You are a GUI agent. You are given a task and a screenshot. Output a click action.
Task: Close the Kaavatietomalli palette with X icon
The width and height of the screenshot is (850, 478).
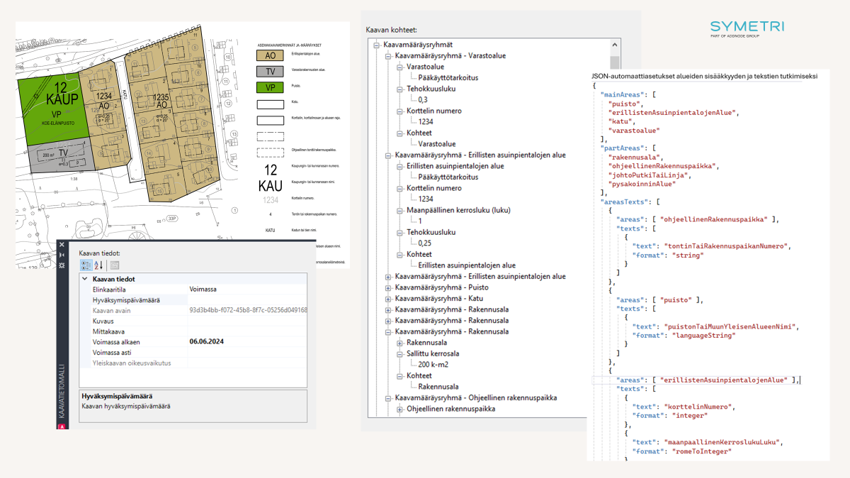pyautogui.click(x=62, y=245)
